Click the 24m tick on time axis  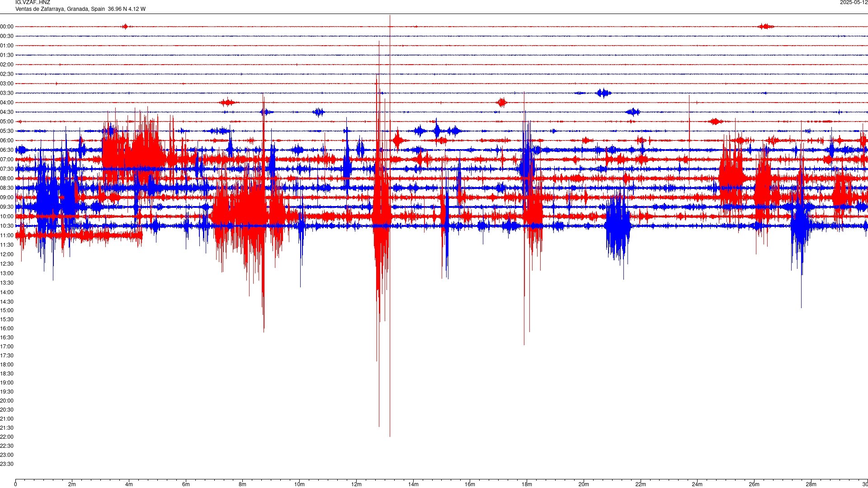pos(697,484)
